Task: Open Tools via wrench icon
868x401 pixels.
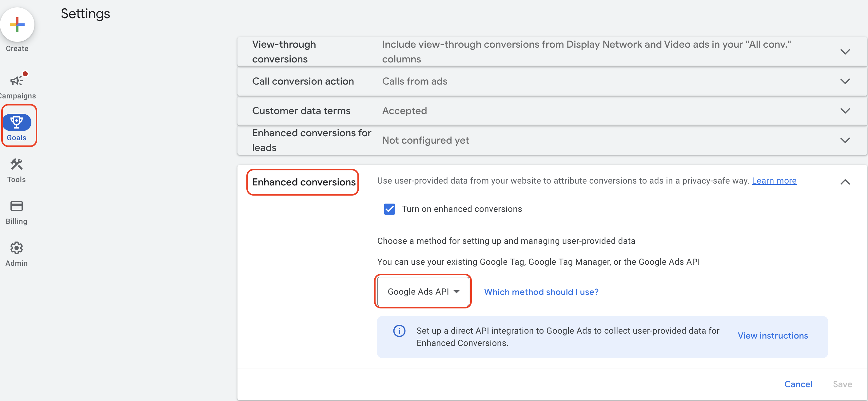Action: click(x=17, y=165)
